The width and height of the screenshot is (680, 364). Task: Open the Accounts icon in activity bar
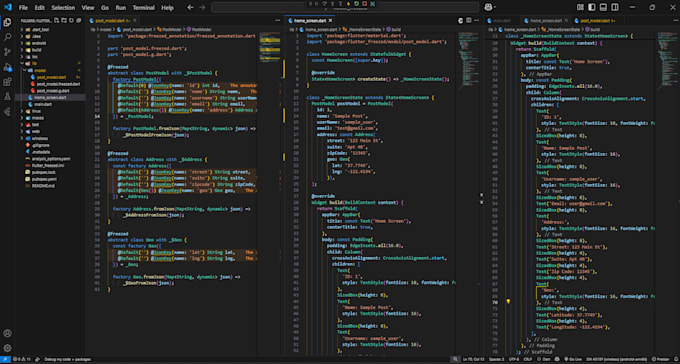[7, 333]
